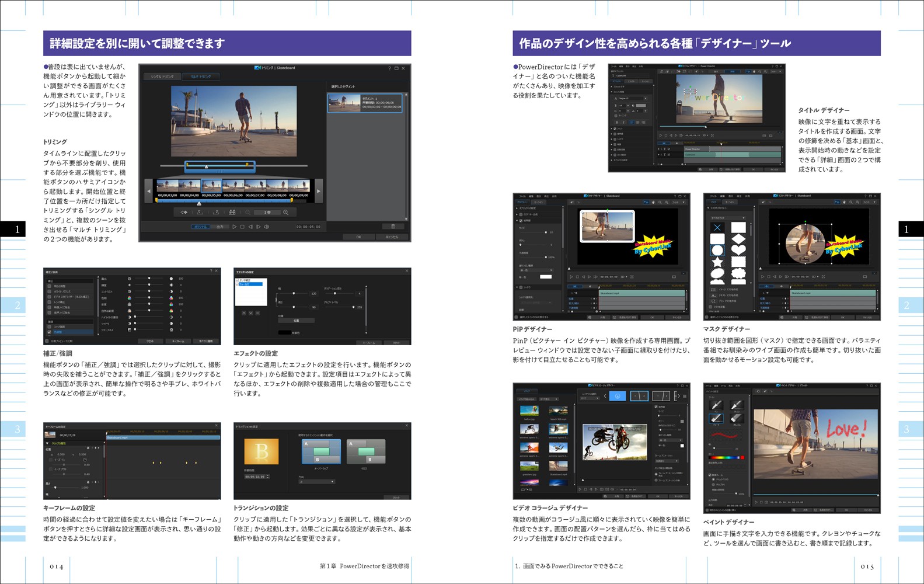Click OK in the trimming dialog
The width and height of the screenshot is (924, 584).
click(x=358, y=237)
